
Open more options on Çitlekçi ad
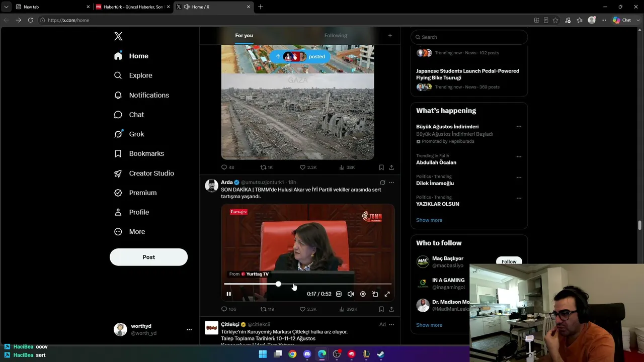[x=391, y=325]
